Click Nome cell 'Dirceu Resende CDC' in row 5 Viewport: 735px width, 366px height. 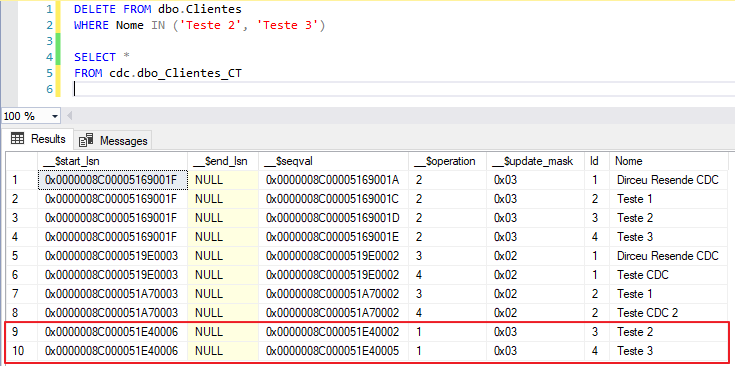[x=668, y=256]
